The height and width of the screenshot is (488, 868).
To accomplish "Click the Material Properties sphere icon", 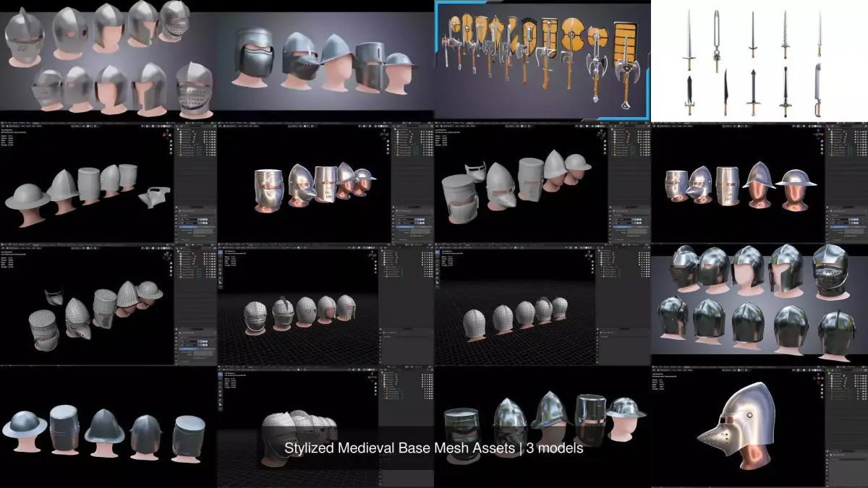I will [x=176, y=239].
